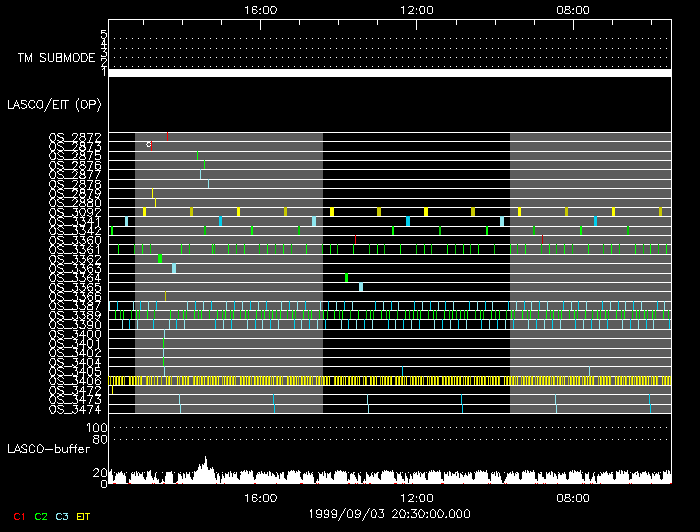Select the 12:00 label on top time axis
This screenshot has width=700, height=532.
pyautogui.click(x=416, y=9)
